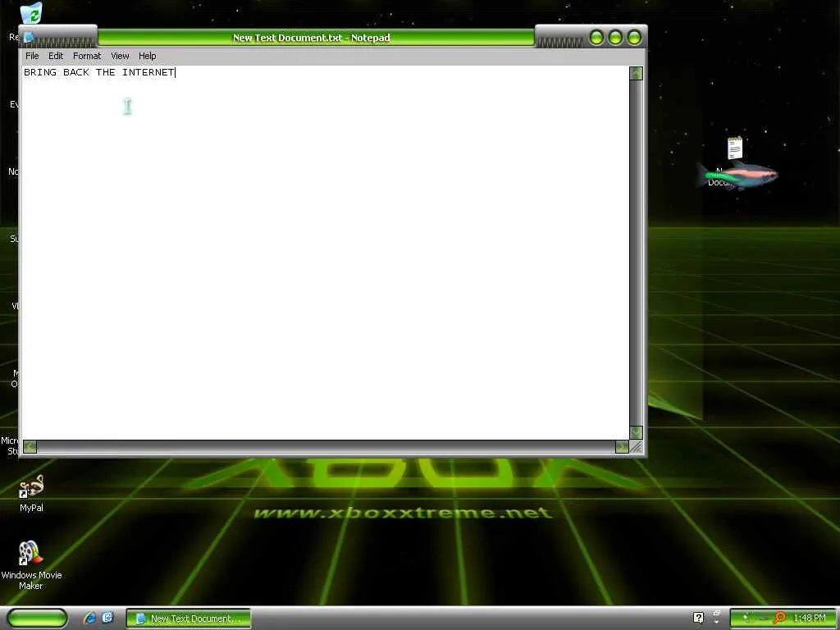The image size is (840, 630).
Task: Select the Windows Movie Maker desktop icon
Action: click(31, 564)
